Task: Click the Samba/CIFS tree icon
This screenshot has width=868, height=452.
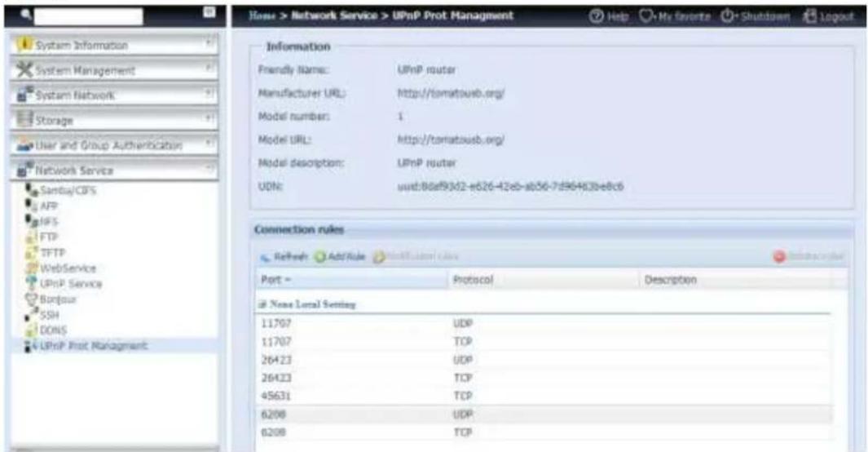Action: click(32, 190)
